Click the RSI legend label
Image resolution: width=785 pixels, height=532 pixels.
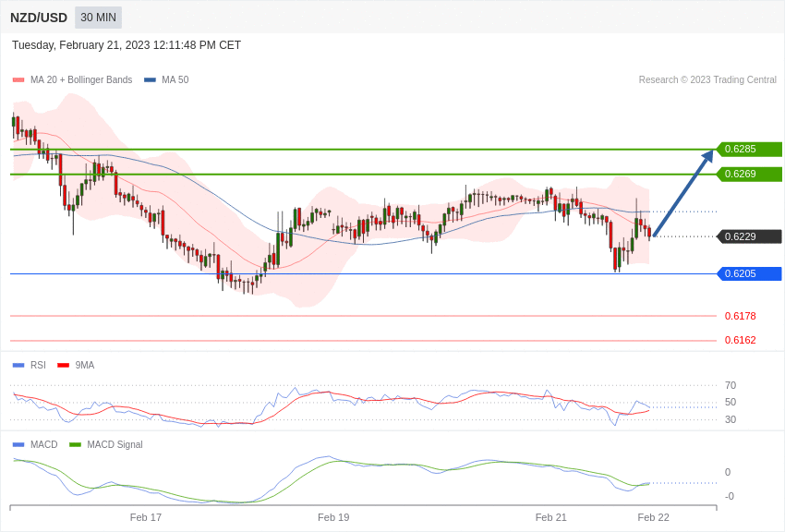click(x=38, y=366)
